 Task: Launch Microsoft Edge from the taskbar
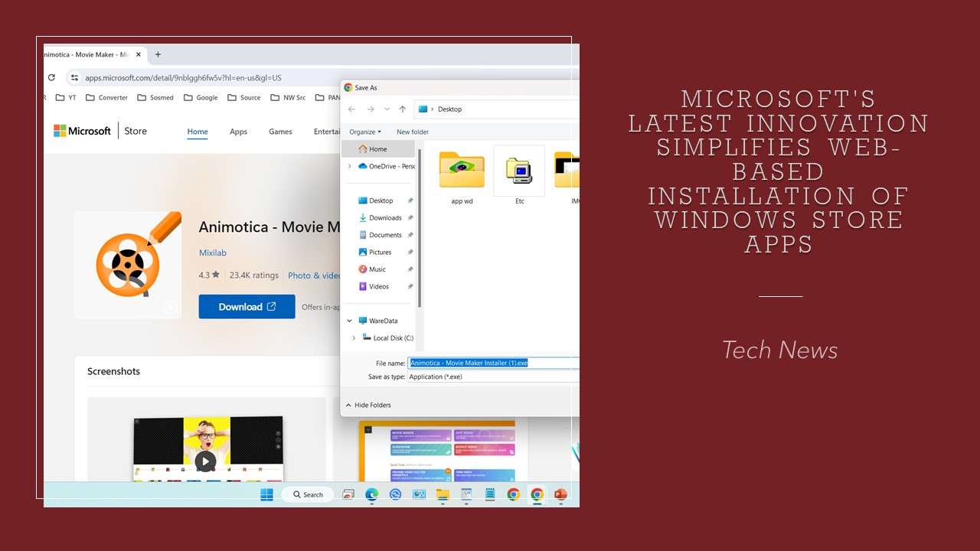pos(371,494)
